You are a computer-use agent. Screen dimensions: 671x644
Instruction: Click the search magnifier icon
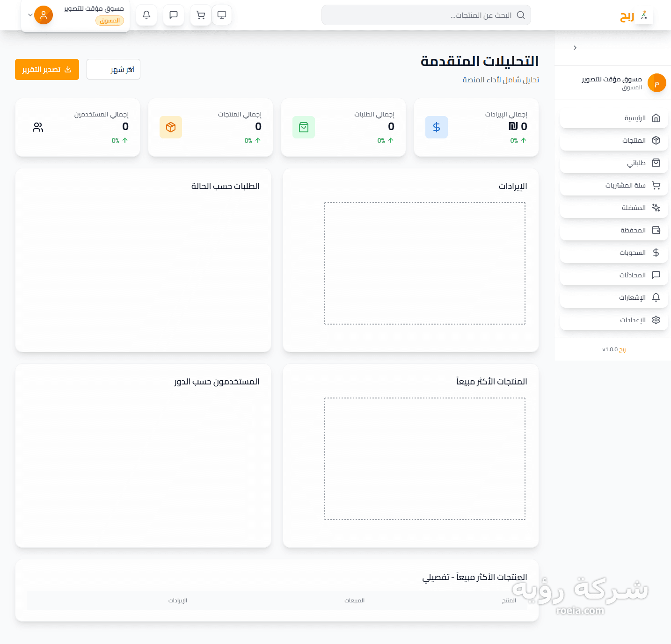click(521, 15)
